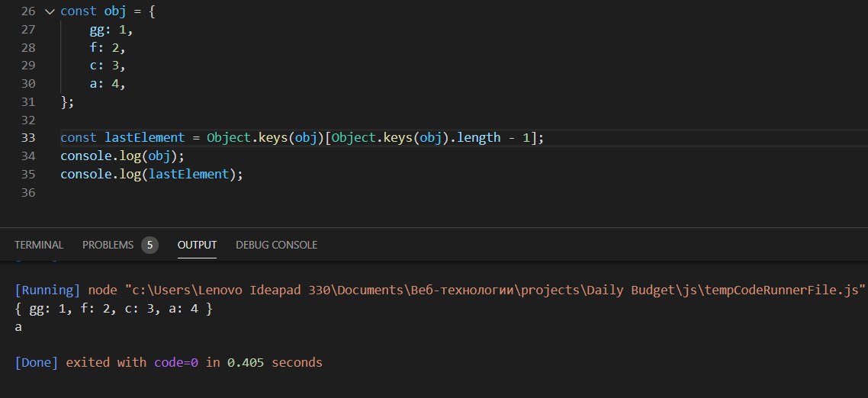Screen dimensions: 868x398
Task: Select the OUTPUT tab
Action: click(197, 245)
